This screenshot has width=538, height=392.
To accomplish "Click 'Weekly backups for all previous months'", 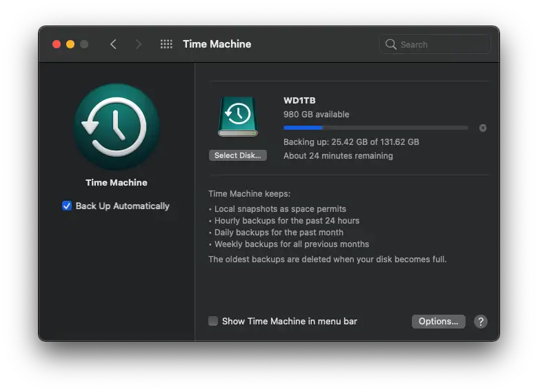I will click(x=292, y=244).
